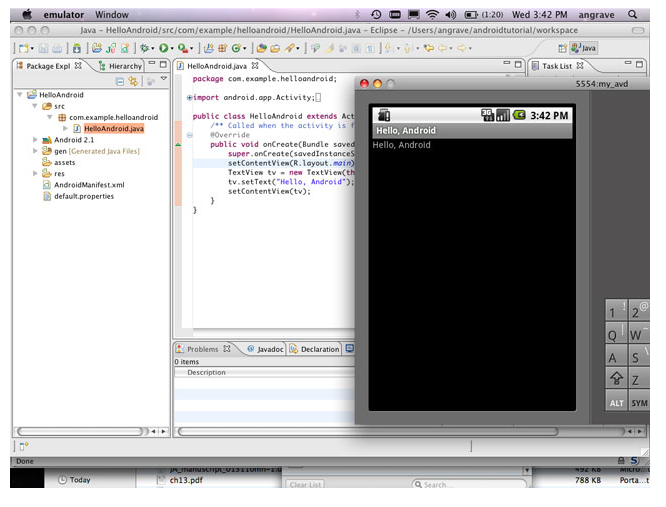Toggle the ALT key on emulator keyboard
This screenshot has width=666, height=507.
(616, 402)
